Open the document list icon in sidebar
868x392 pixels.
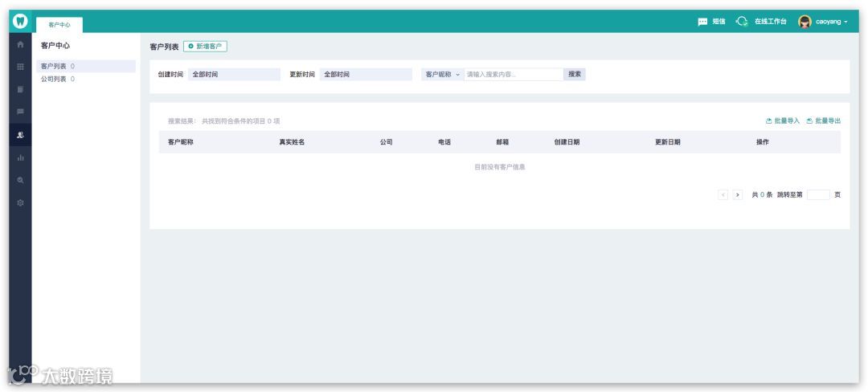tap(20, 90)
